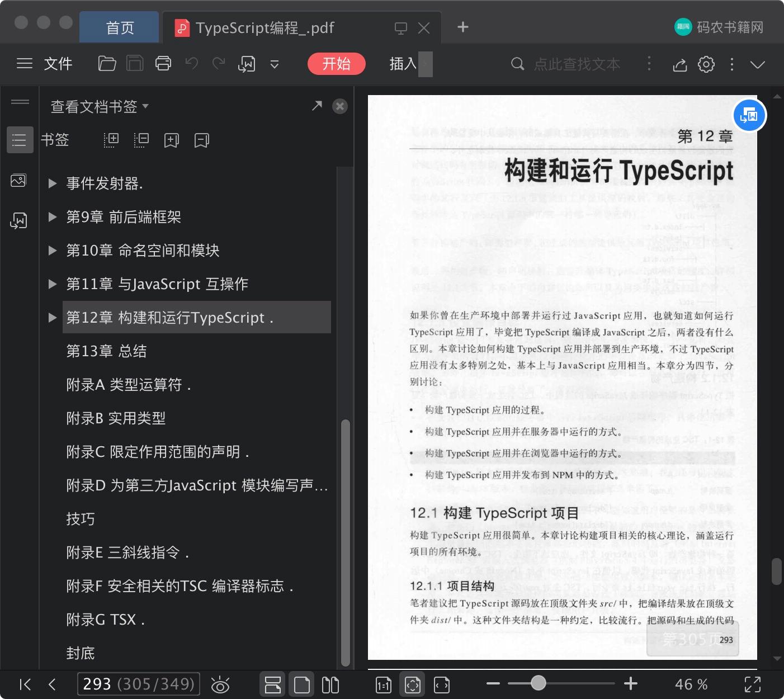The width and height of the screenshot is (784, 699).
Task: Go to 附录C 限定作用范围的声明 bookmark
Action: [157, 452]
